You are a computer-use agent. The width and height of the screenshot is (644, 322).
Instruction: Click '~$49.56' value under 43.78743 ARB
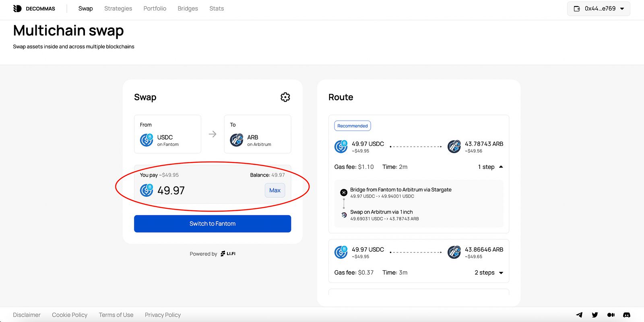click(473, 151)
